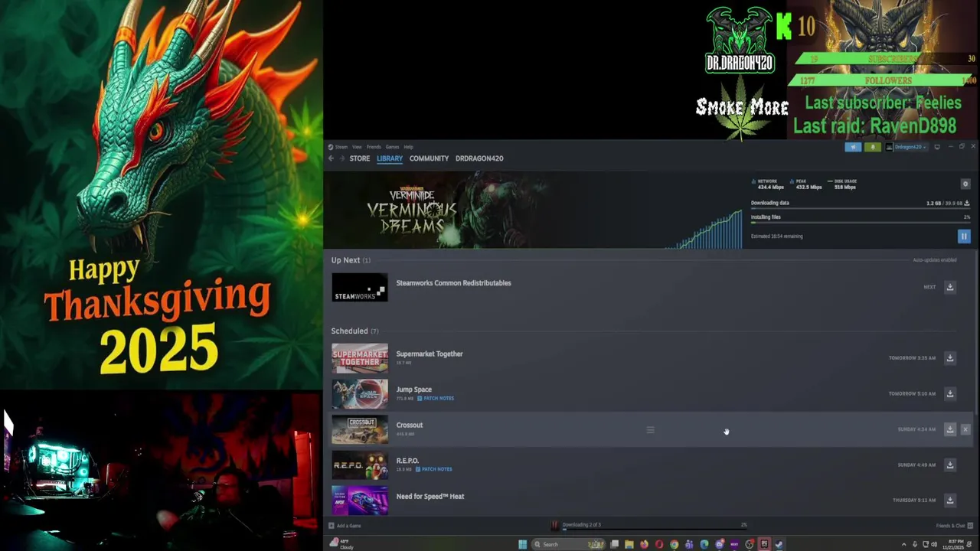Start Supermarket Together download immediately
Image resolution: width=980 pixels, height=551 pixels.
[950, 358]
